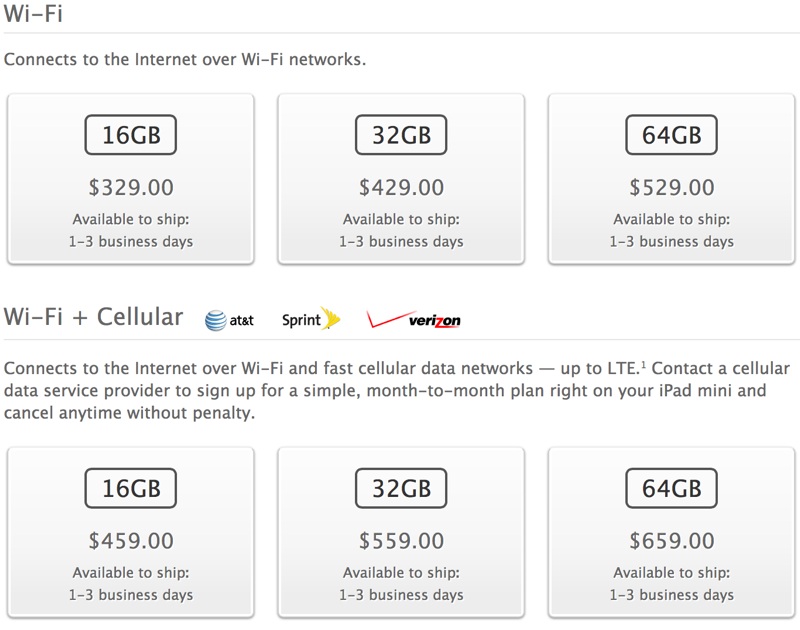Screen dimensions: 800x630
Task: Select the Wi-Fi 64GB $529.00 option
Action: pos(671,179)
